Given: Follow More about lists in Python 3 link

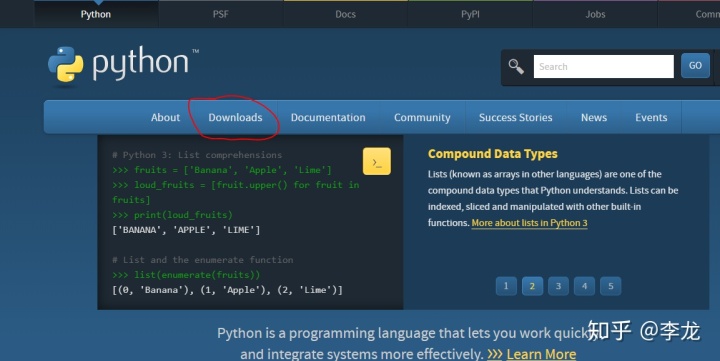Looking at the screenshot, I should point(529,223).
